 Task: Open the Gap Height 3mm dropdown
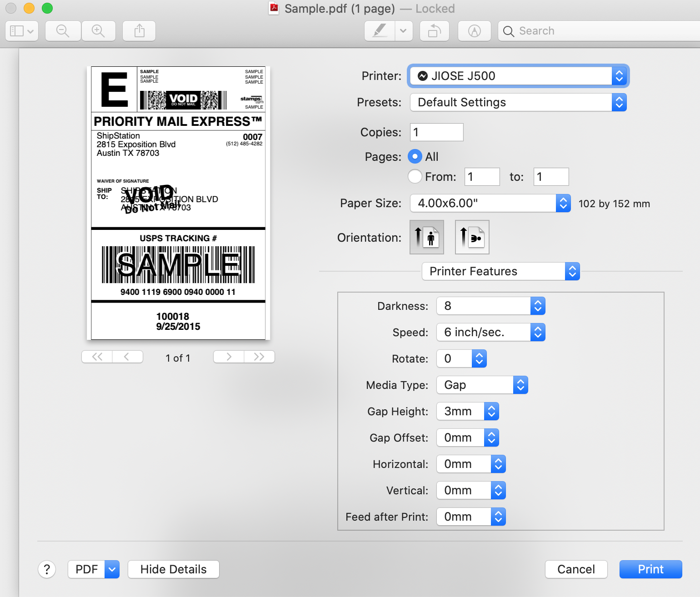(468, 411)
